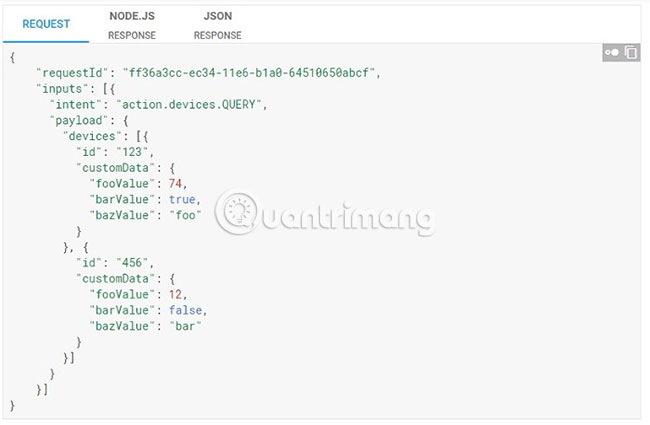Click the fooValue number 74
Viewport: 650px width, 425px height.
coord(177,183)
